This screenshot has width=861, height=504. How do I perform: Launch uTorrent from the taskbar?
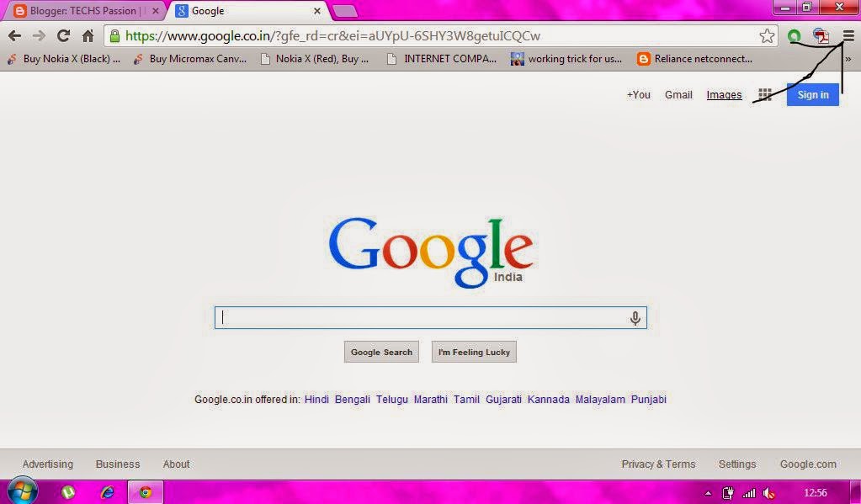(x=67, y=492)
